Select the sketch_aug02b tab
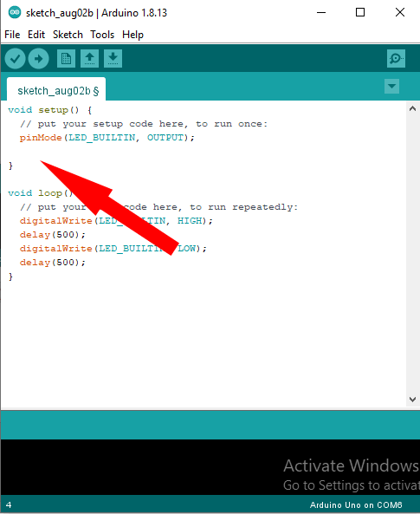The height and width of the screenshot is (514, 420). 56,89
